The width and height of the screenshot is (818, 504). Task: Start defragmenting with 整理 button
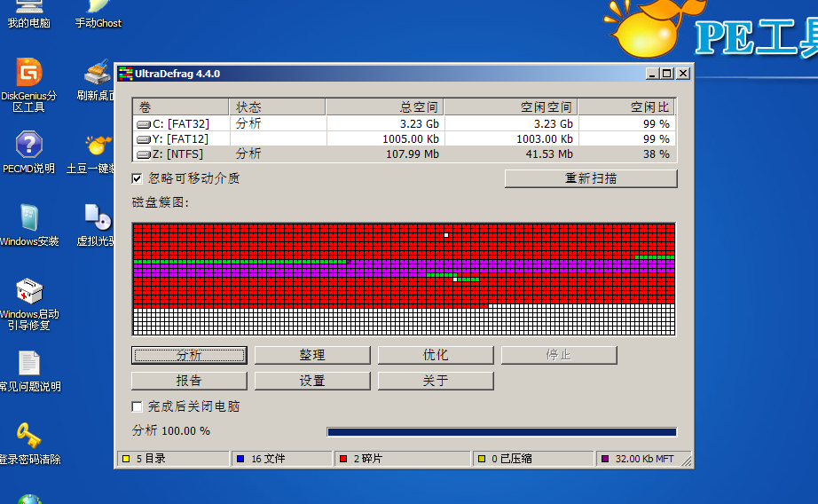(x=312, y=355)
